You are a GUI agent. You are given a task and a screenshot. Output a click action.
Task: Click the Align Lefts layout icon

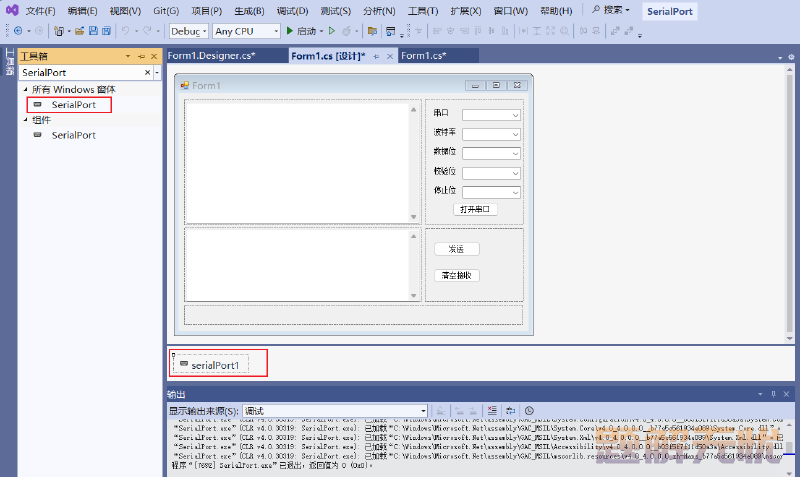click(437, 31)
